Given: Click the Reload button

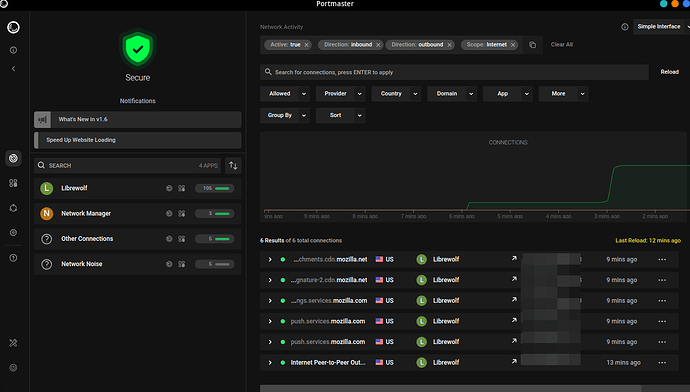Looking at the screenshot, I should [669, 72].
